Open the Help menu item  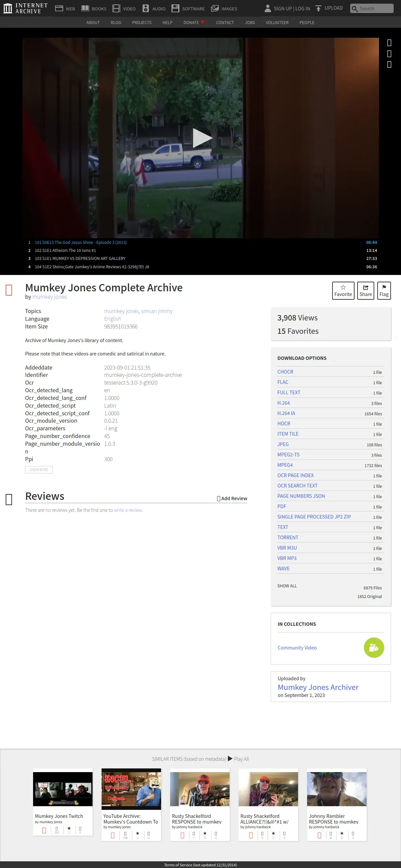click(167, 23)
